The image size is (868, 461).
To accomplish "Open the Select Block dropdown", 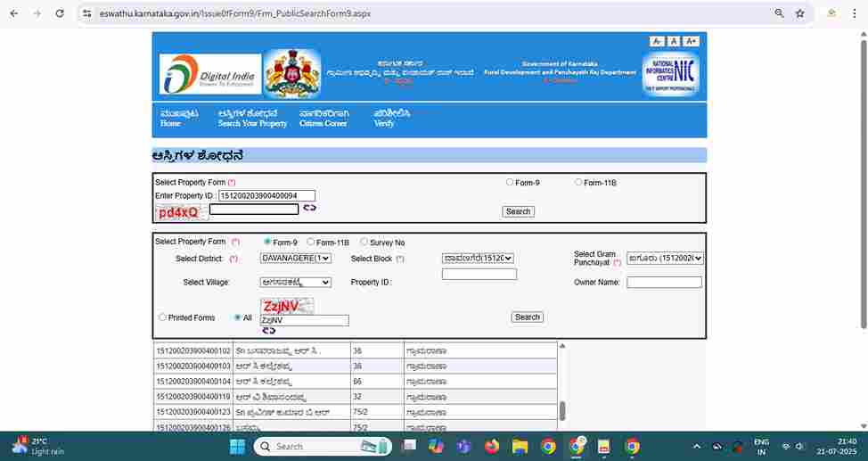I will 478,259.
